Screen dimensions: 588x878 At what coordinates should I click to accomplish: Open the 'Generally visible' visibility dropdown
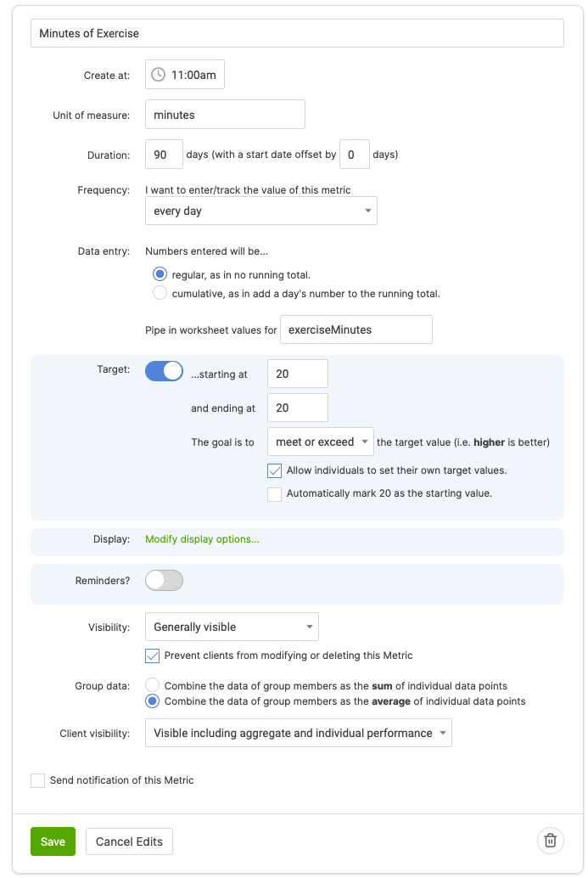232,628
